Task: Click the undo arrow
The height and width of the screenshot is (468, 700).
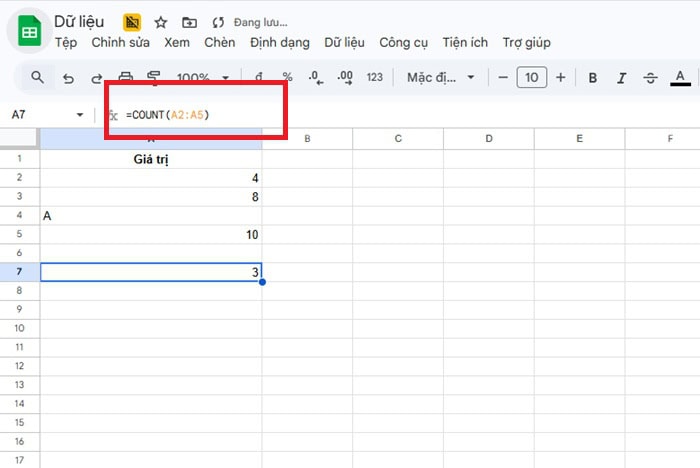Action: tap(68, 78)
